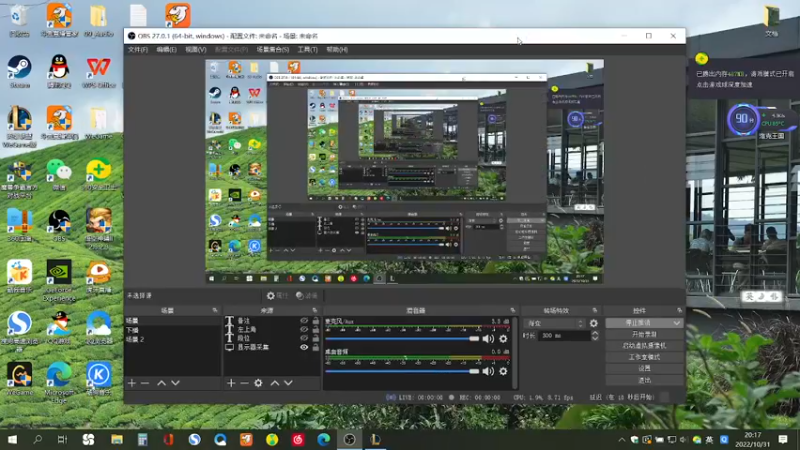Viewport: 800px width, 450px height.
Task: Mute the 桌面音频 speaker icon
Action: (x=488, y=371)
